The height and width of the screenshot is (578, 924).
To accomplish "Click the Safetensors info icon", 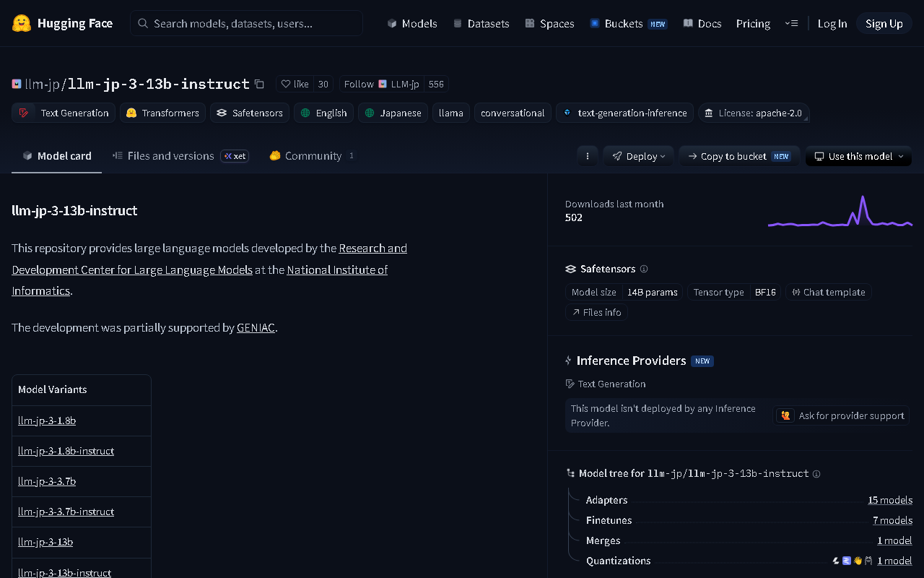I will tap(644, 269).
